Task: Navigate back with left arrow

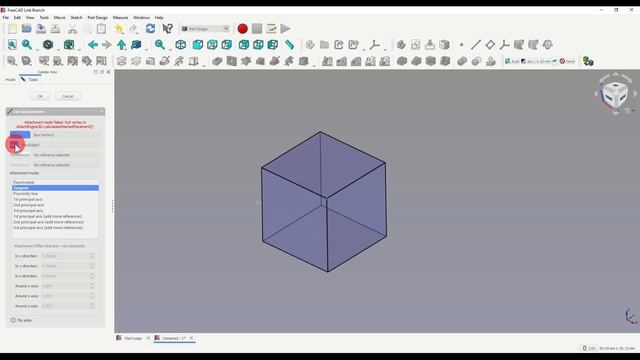Action: 93,44
